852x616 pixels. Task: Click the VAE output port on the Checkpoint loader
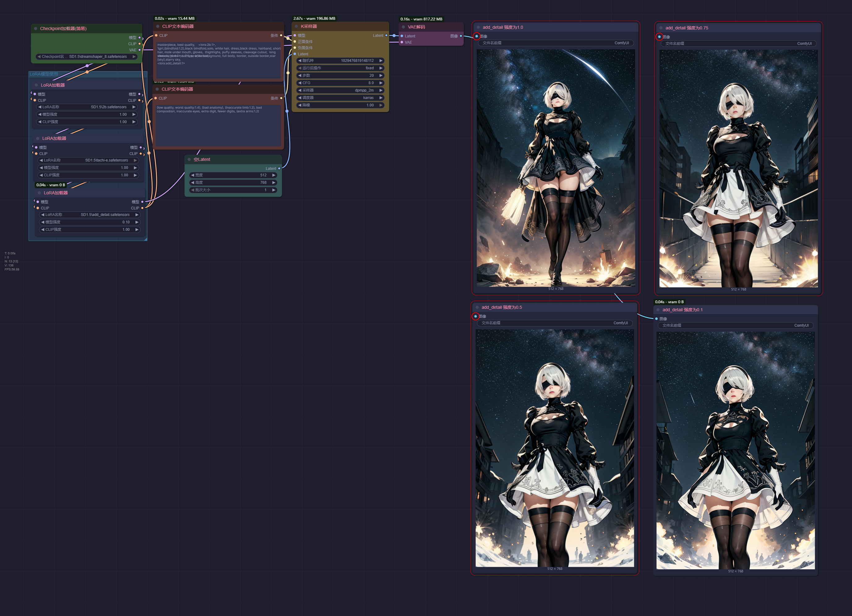(139, 50)
